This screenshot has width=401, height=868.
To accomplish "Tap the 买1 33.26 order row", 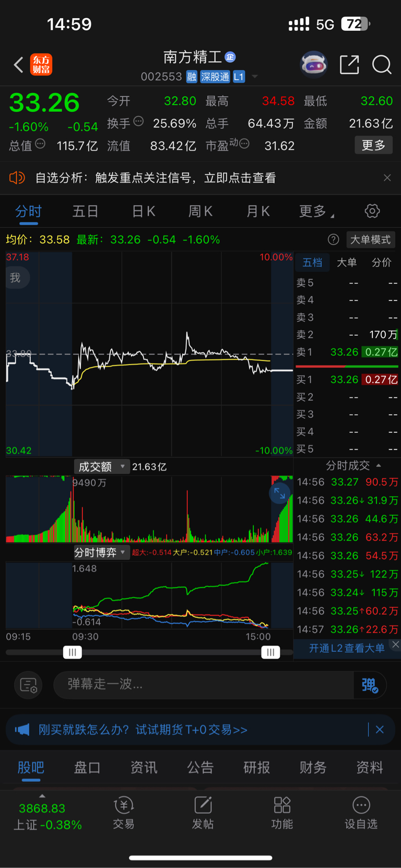I will 347,380.
